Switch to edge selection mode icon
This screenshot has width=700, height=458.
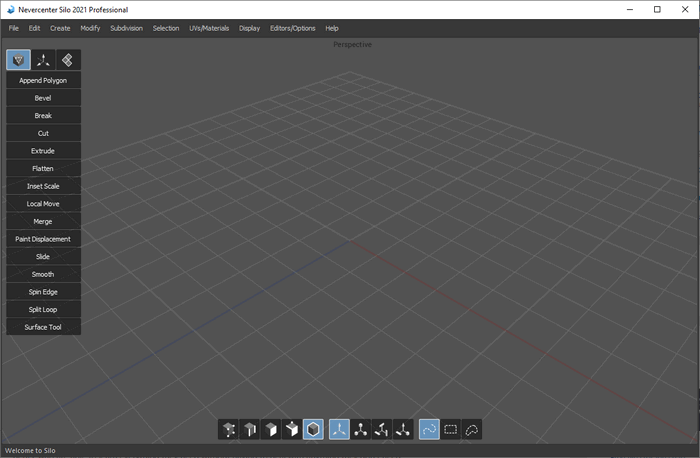pyautogui.click(x=251, y=429)
